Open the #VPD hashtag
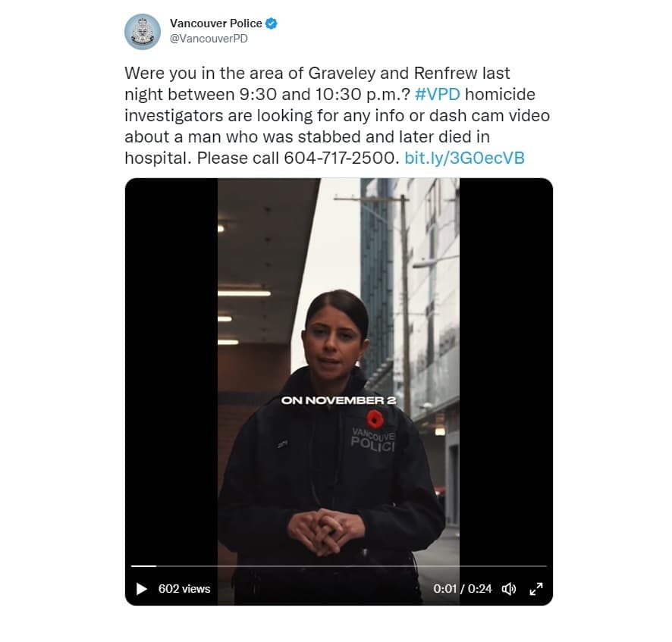The height and width of the screenshot is (642, 672). click(438, 94)
